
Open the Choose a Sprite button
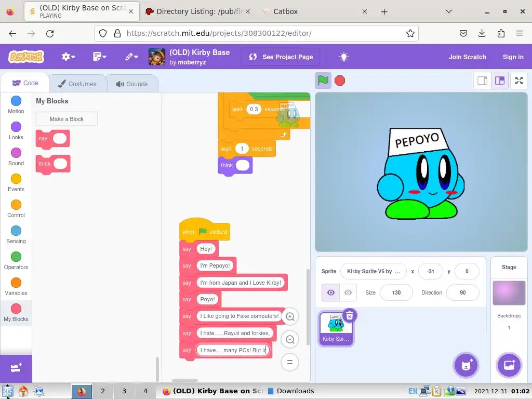pos(466,365)
